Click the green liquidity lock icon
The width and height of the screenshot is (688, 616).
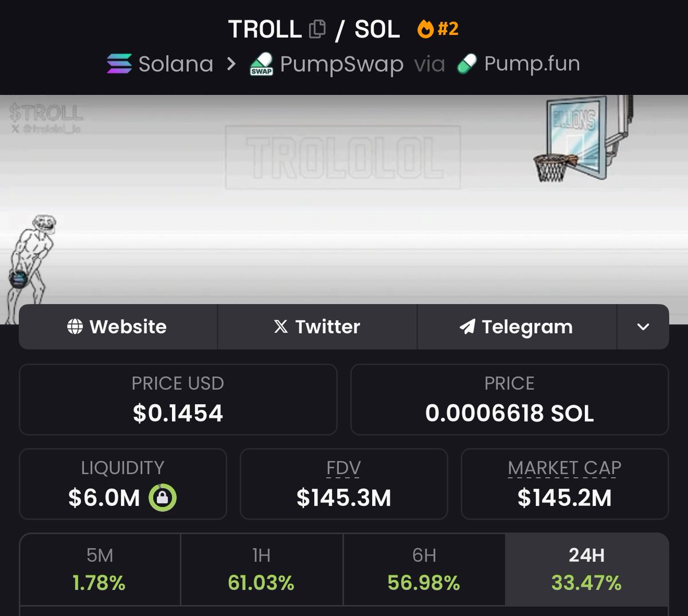(x=163, y=498)
